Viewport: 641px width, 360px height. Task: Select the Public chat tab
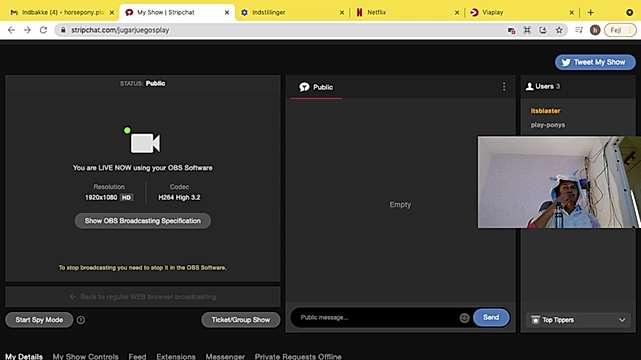click(x=316, y=87)
